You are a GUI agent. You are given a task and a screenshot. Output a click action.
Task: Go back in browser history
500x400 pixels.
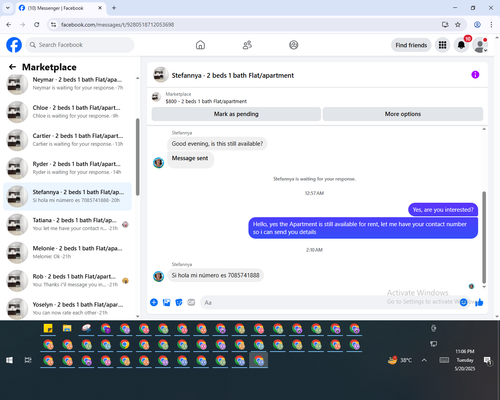(x=9, y=24)
